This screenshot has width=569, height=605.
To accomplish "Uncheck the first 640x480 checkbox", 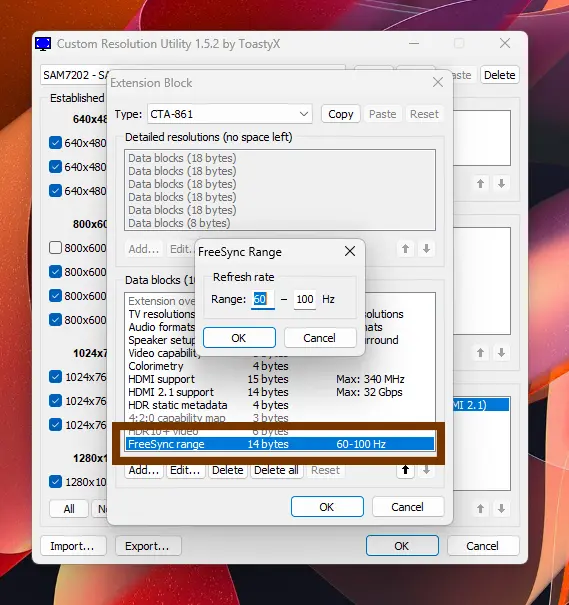I will (x=55, y=143).
